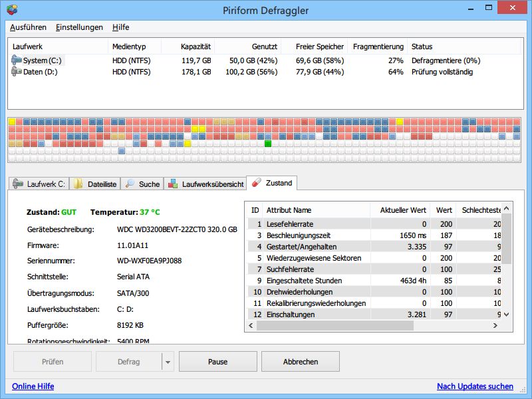Click the Zustand GUT status text

[51, 212]
